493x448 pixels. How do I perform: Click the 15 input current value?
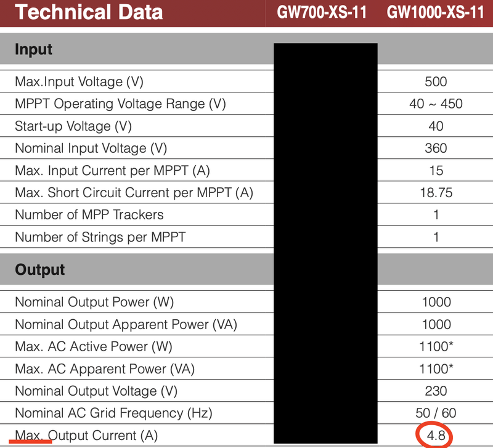436,171
